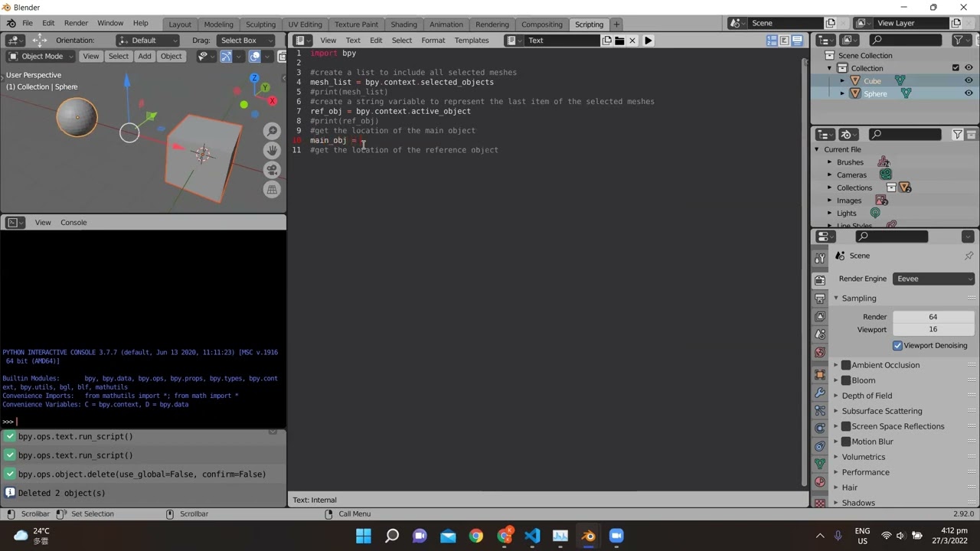
Task: Click the blue Z axis gizmo ball
Action: 254,78
